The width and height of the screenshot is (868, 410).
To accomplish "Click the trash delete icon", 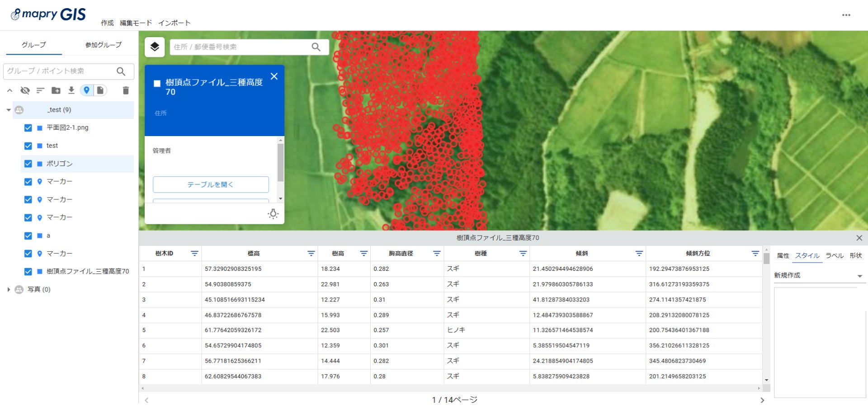I will pos(126,90).
